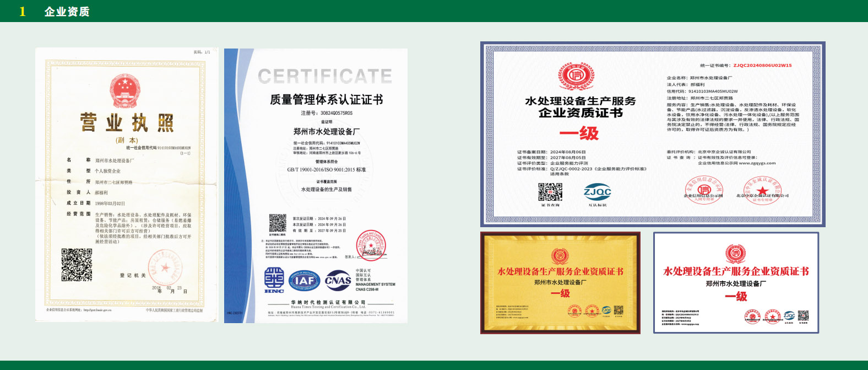
Task: Click the 企业信用信息公示网 red seal
Action: coord(703,190)
